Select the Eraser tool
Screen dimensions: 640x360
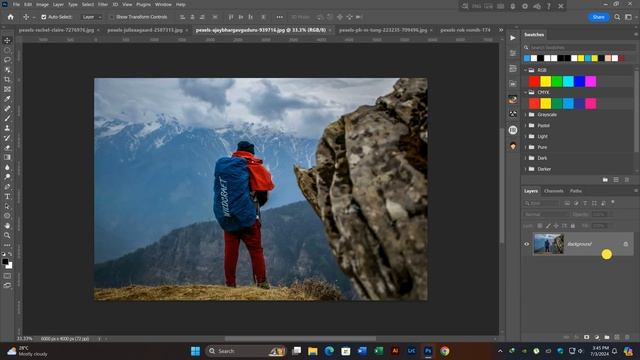click(7, 148)
